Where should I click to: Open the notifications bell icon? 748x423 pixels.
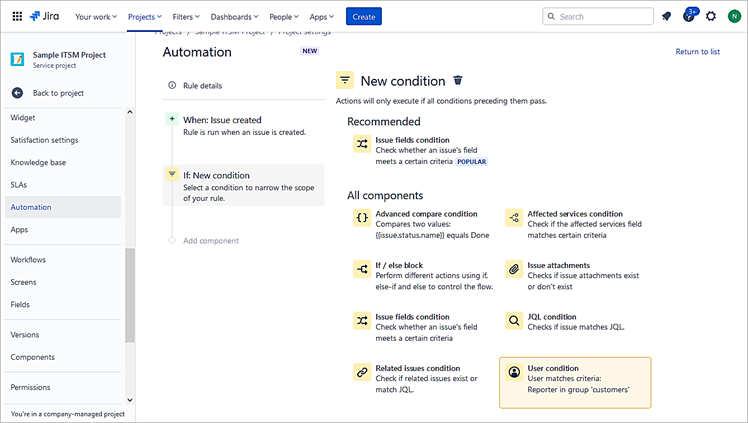(x=666, y=16)
